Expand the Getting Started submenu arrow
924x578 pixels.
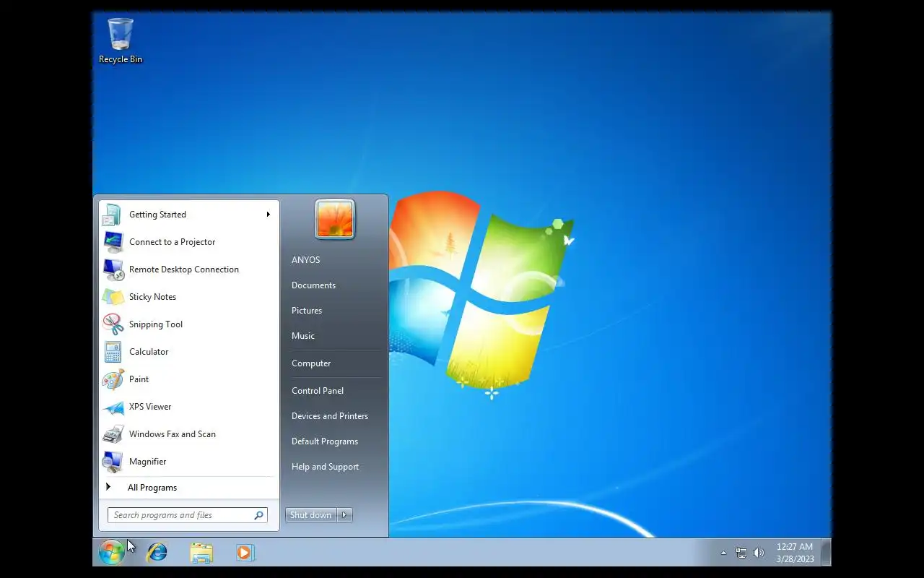coord(268,215)
